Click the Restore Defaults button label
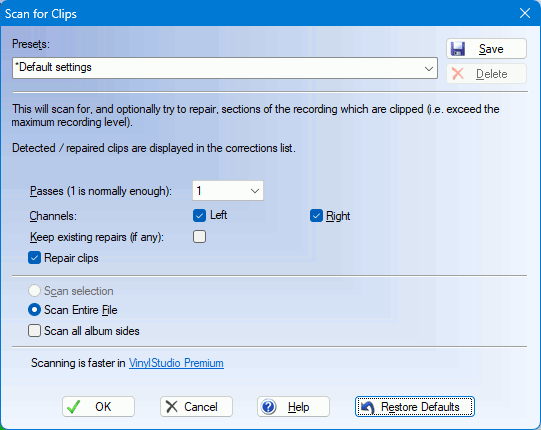The height and width of the screenshot is (430, 541). pyautogui.click(x=420, y=407)
